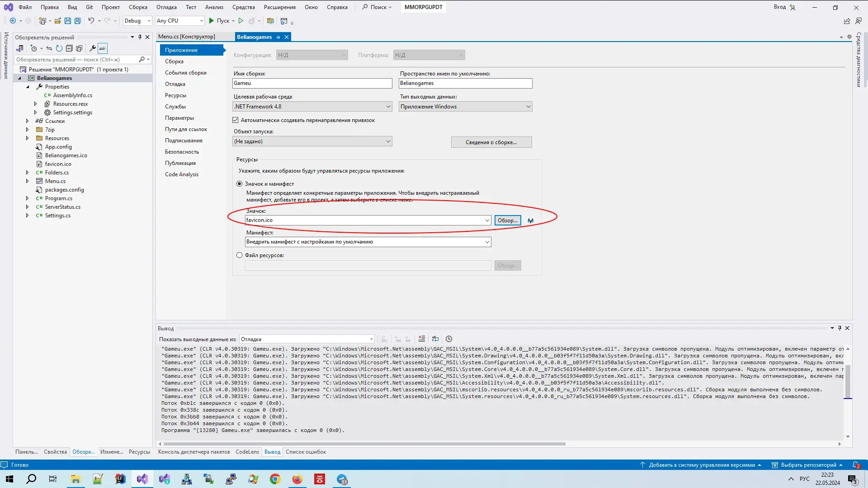Collapse the Properties node

tap(28, 87)
